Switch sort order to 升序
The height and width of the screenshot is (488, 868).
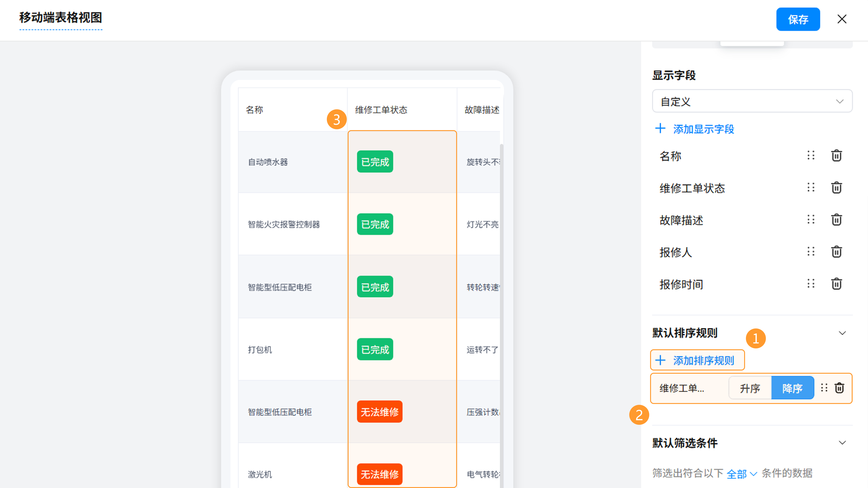[x=750, y=388]
